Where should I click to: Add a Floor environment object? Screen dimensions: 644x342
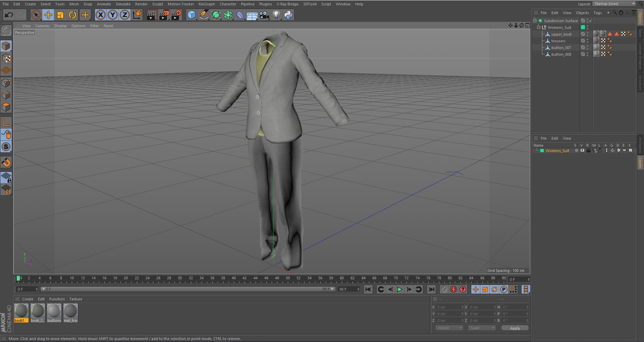pos(252,15)
